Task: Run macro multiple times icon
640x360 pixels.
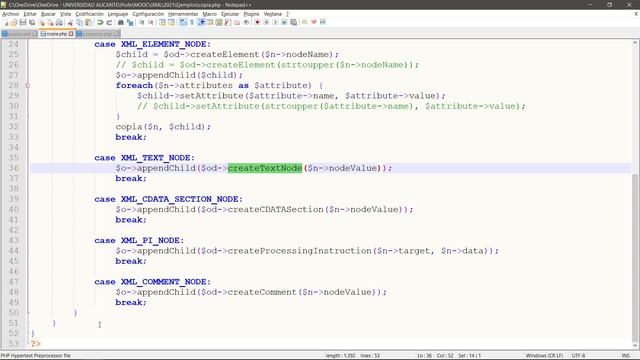Action: pyautogui.click(x=284, y=22)
